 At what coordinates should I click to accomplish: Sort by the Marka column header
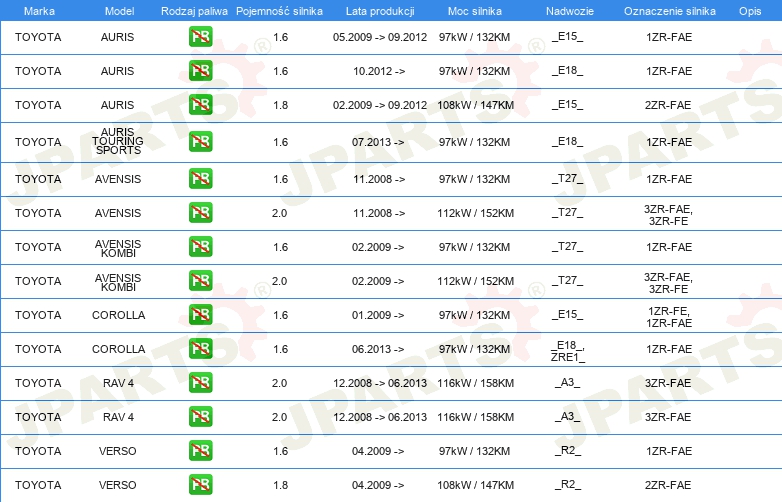coord(39,11)
